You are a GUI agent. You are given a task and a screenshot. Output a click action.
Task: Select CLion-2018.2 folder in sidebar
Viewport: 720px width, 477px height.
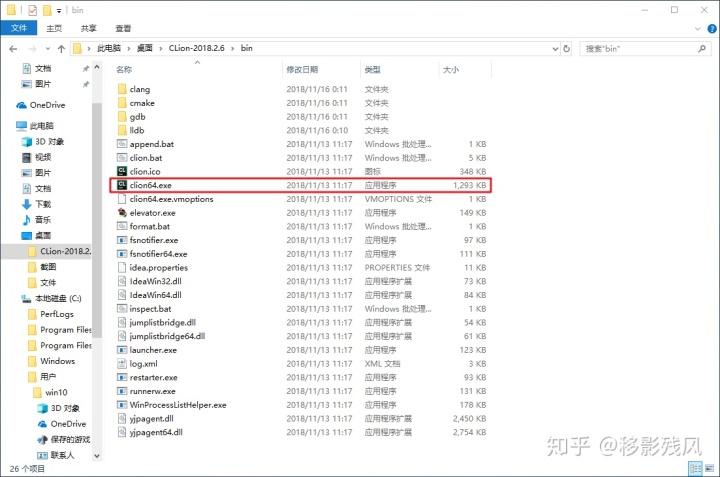(65, 251)
